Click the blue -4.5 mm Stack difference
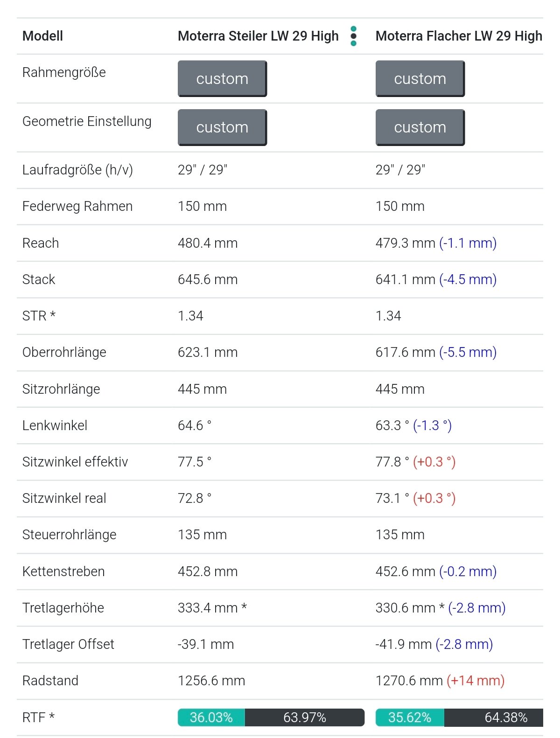Viewport: 560px width, 738px height. (x=468, y=279)
